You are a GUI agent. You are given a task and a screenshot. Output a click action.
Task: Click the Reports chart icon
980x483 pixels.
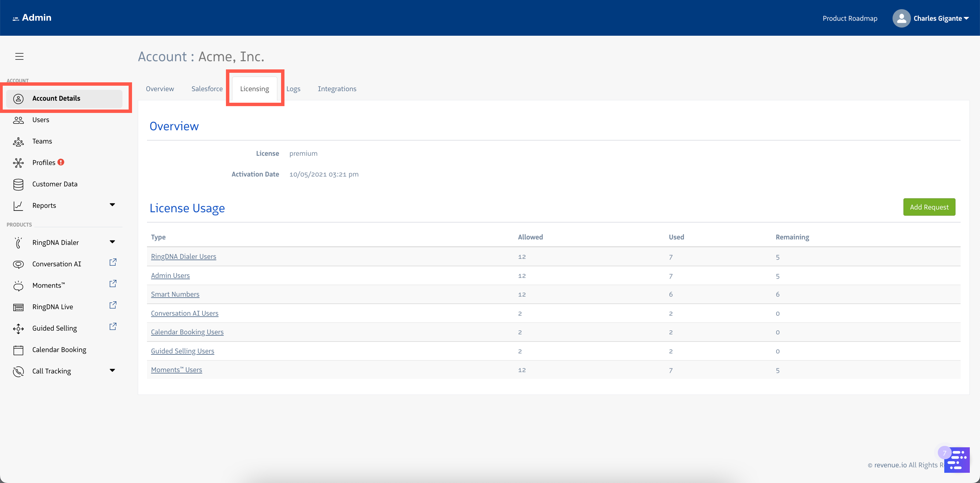[18, 206]
